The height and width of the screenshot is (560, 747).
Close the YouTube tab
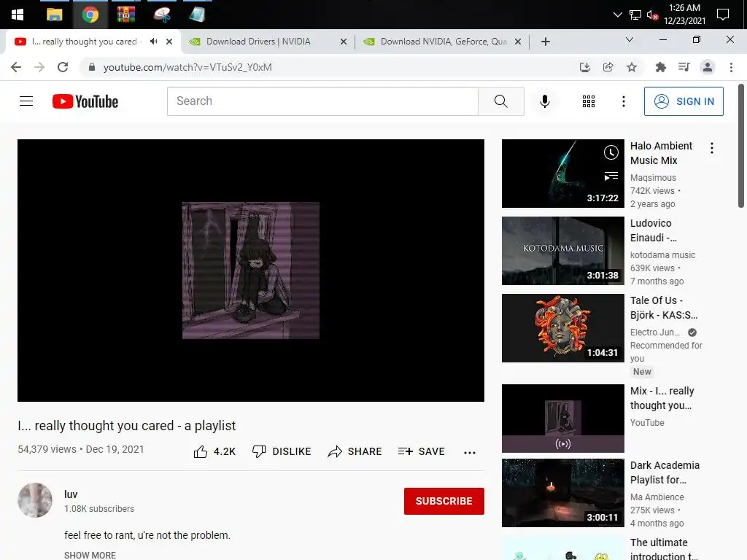(x=169, y=42)
